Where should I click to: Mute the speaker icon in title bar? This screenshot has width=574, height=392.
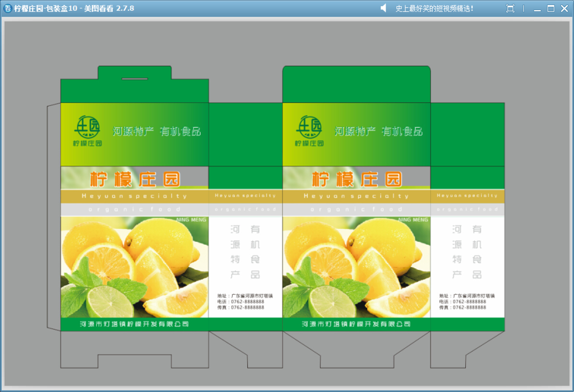383,8
